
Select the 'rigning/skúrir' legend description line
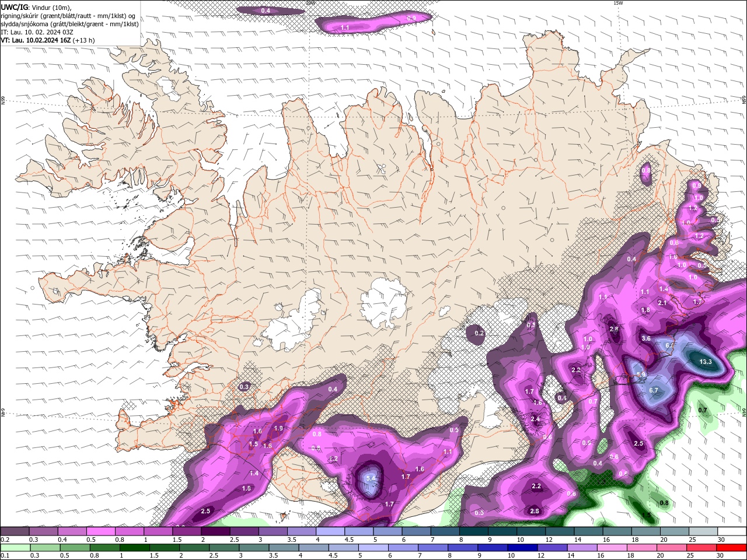pos(68,16)
